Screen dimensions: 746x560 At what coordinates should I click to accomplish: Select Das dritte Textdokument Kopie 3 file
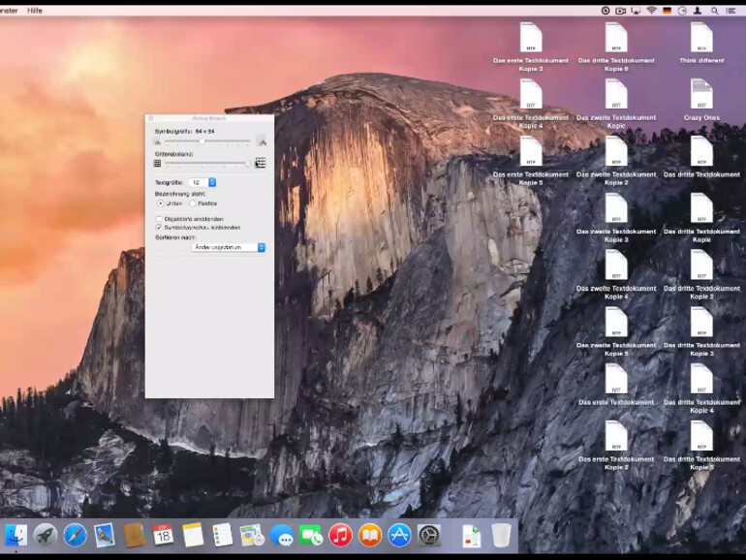pyautogui.click(x=701, y=322)
